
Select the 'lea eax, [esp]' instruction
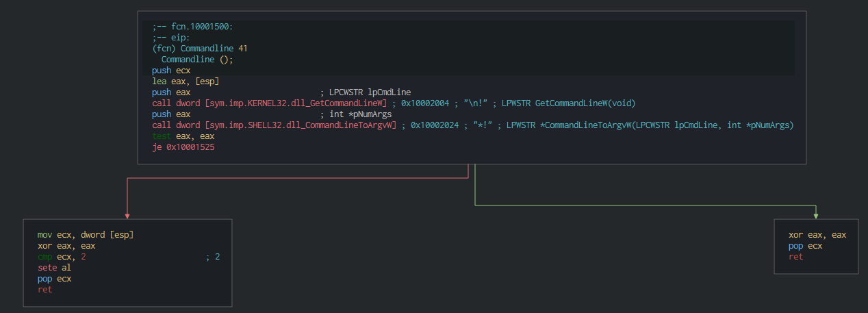pyautogui.click(x=186, y=81)
